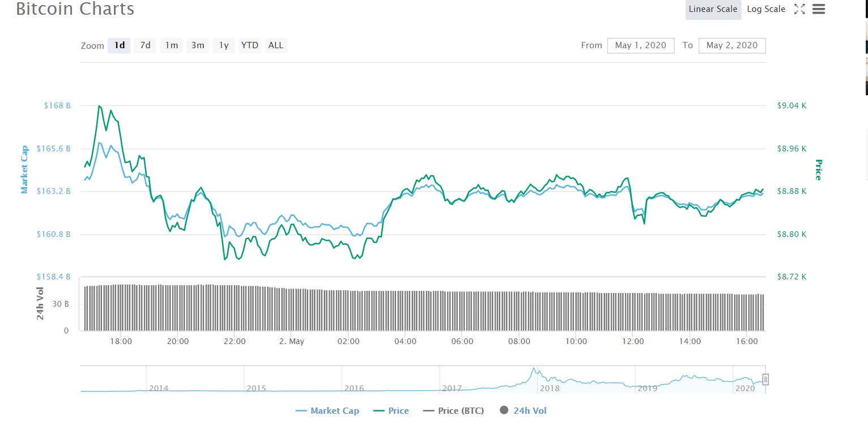Click the $168 B axis label
868x424 pixels.
(57, 105)
